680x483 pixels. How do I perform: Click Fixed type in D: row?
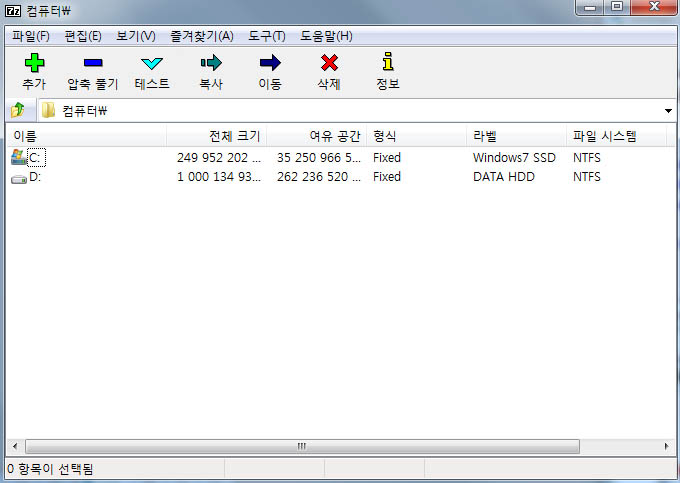[x=387, y=177]
